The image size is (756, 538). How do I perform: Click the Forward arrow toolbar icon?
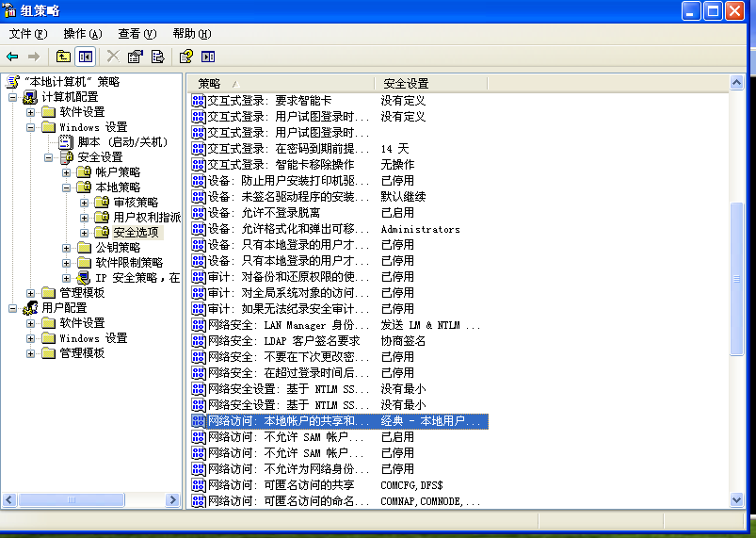click(x=34, y=57)
